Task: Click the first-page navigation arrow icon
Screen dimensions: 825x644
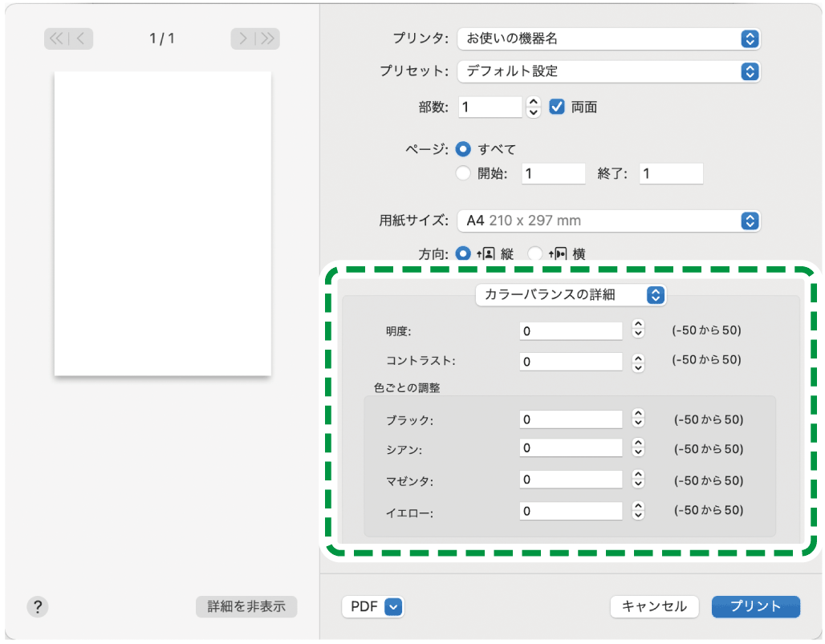Action: [56, 38]
